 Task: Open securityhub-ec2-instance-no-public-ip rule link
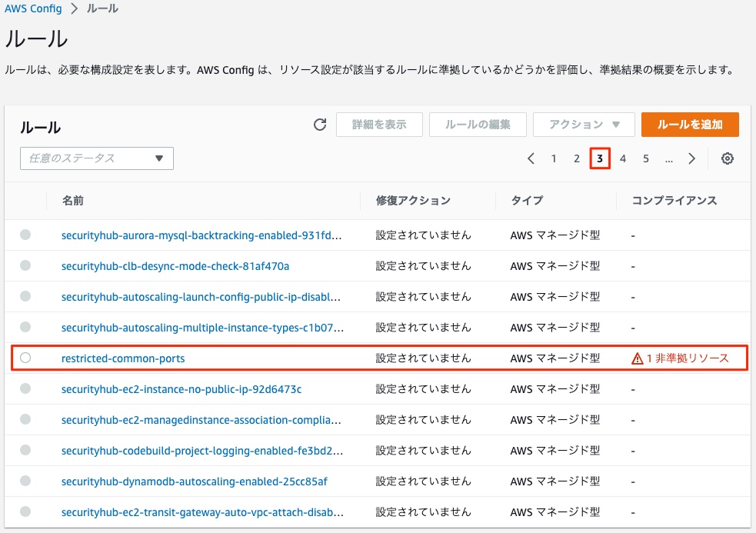pyautogui.click(x=182, y=389)
